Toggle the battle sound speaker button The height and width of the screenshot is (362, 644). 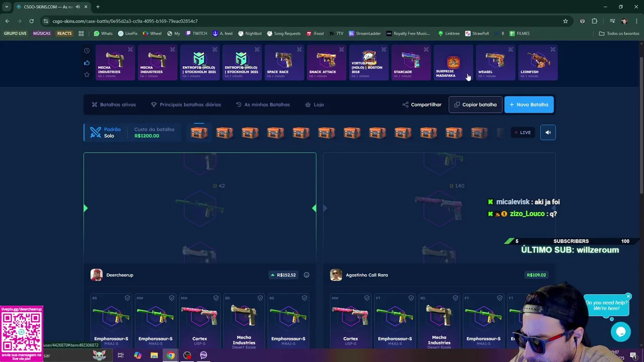tap(548, 133)
